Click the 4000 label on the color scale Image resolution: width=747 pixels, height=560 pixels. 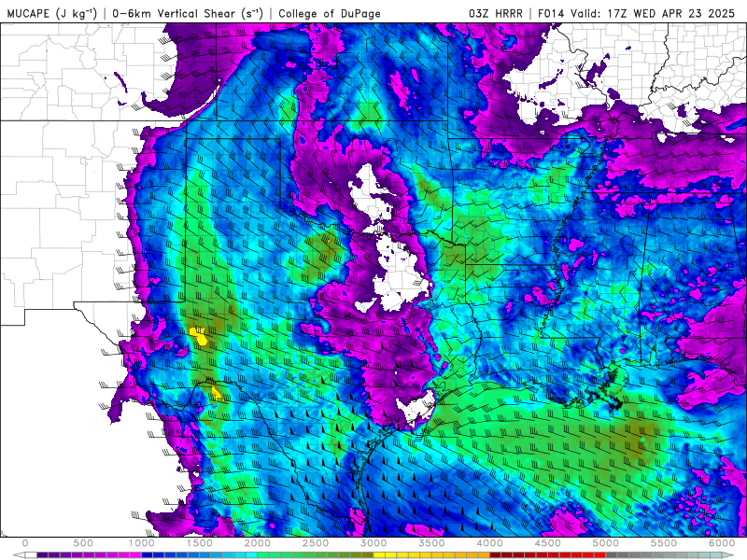point(489,543)
